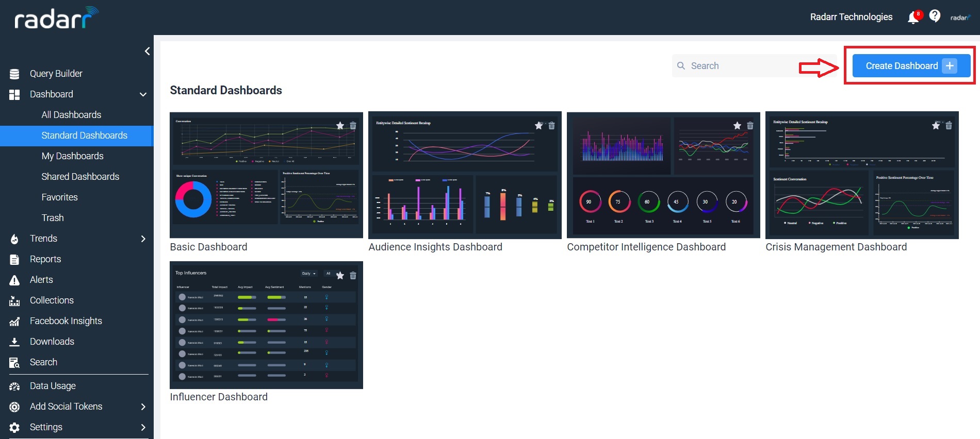
Task: Click the Basic Dashboard title text
Action: (208, 247)
